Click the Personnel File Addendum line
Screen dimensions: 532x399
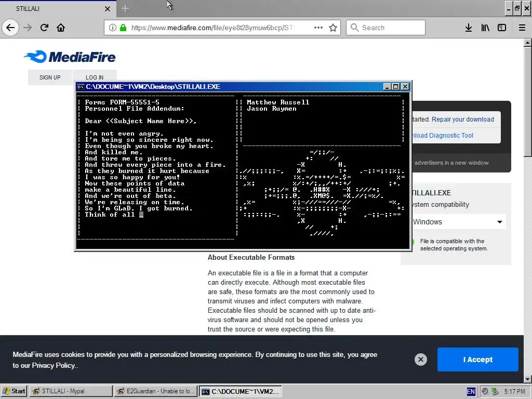click(x=135, y=109)
